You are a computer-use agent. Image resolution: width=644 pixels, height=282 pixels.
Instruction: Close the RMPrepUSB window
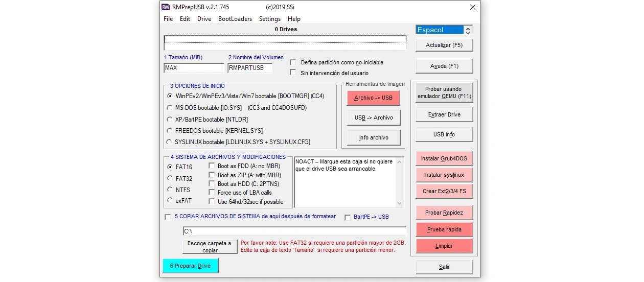(472, 7)
